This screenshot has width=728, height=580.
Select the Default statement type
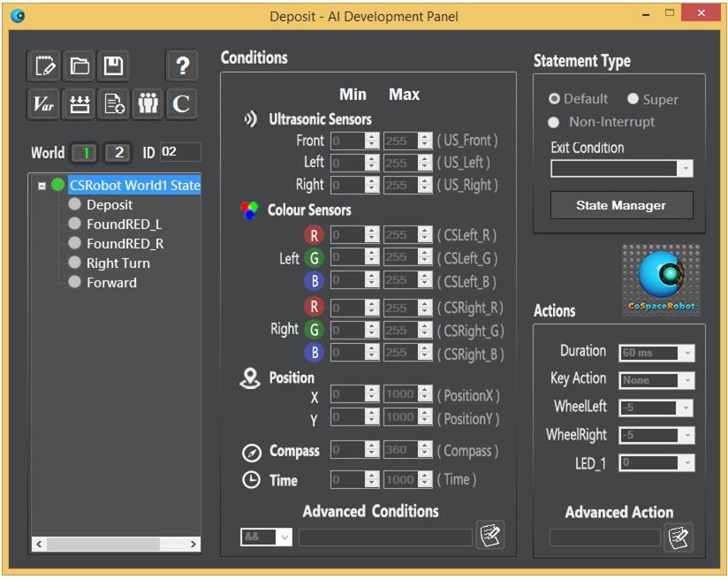[555, 99]
